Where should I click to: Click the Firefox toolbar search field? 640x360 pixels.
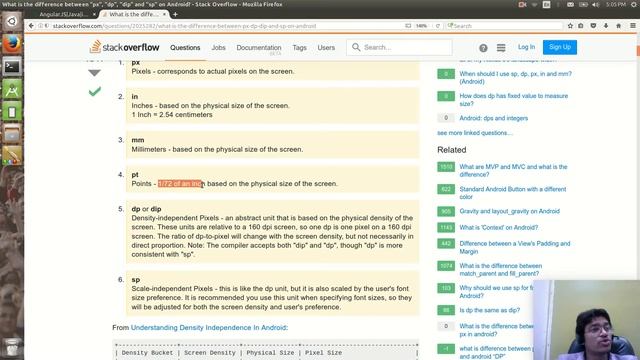coord(504,26)
